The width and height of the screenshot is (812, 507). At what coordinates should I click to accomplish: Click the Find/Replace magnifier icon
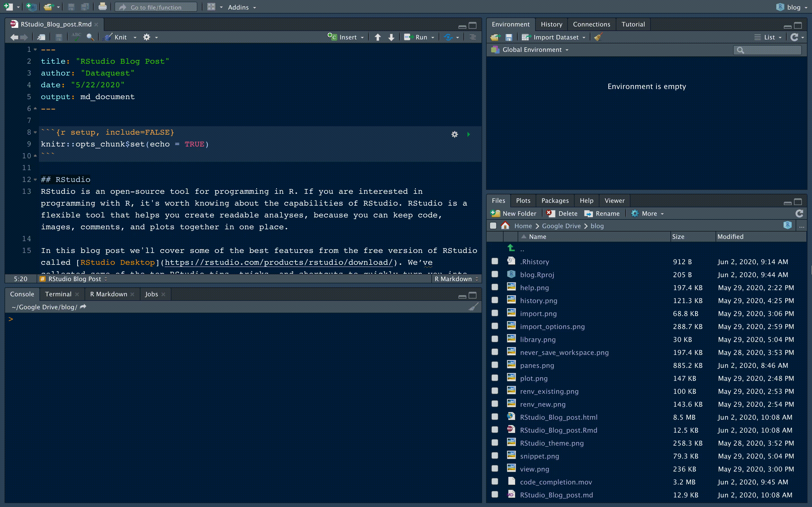(x=90, y=37)
